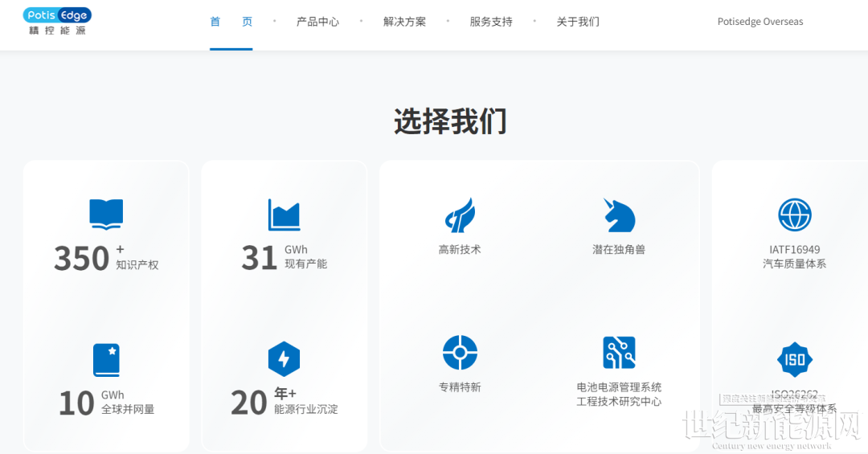Click the 350+ 知识产权 statistic text
This screenshot has width=868, height=454.
106,258
